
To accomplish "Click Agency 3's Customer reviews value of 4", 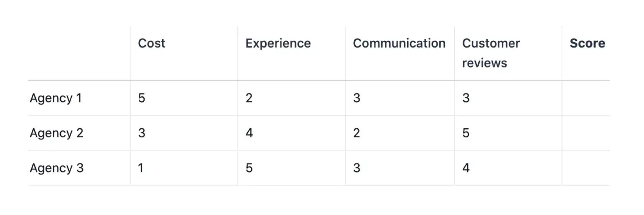I will (466, 168).
